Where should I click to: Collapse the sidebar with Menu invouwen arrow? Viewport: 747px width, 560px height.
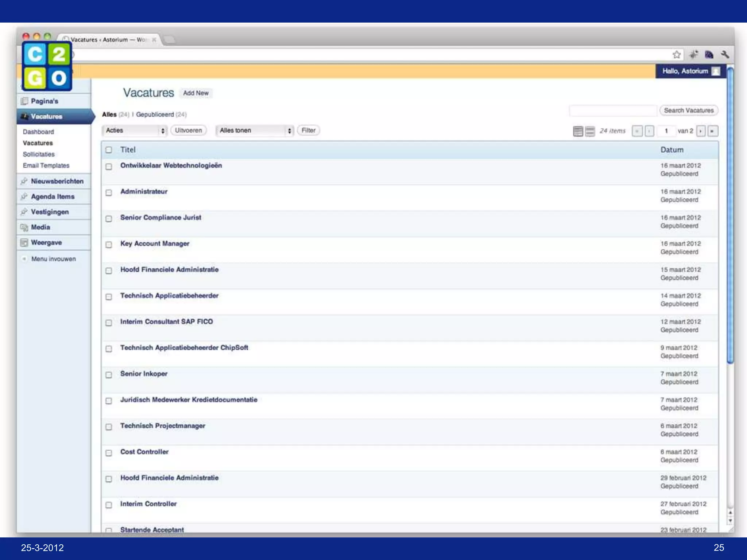point(24,259)
